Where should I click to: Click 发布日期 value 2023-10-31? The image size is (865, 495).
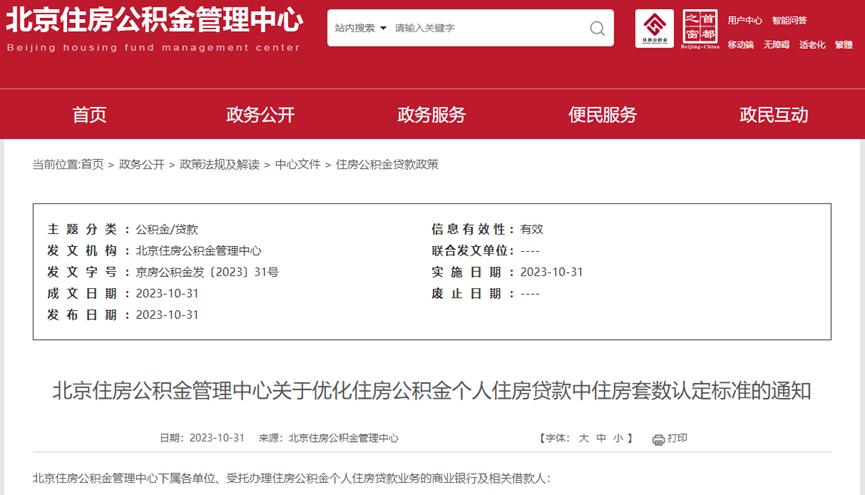[x=167, y=315]
